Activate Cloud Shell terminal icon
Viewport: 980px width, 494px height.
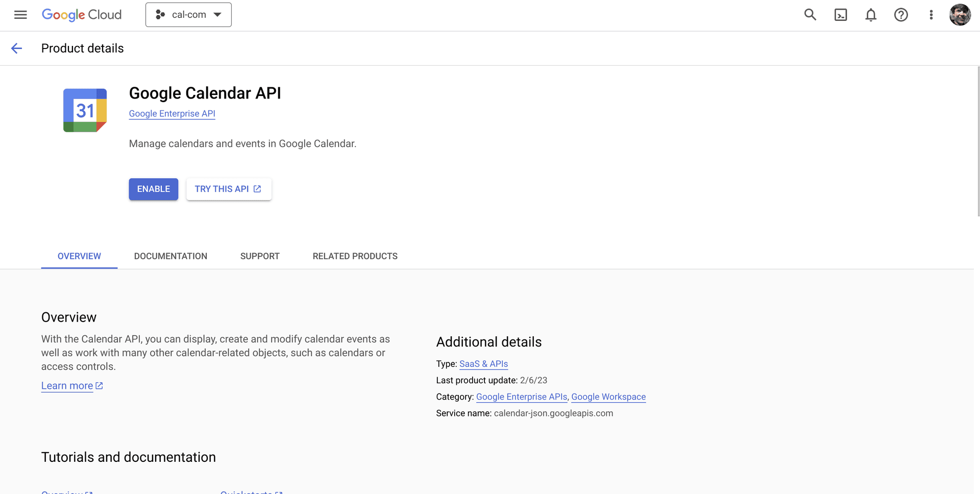click(x=840, y=15)
